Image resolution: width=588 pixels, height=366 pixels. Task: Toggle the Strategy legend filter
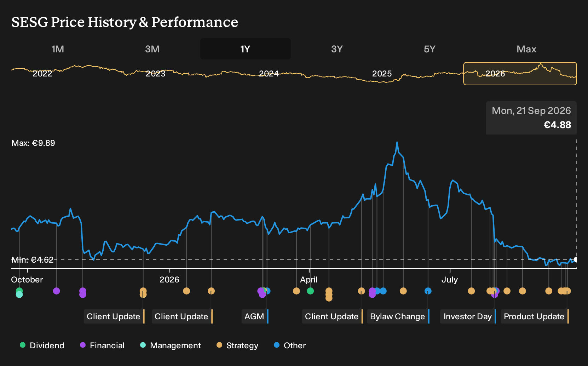click(x=237, y=345)
